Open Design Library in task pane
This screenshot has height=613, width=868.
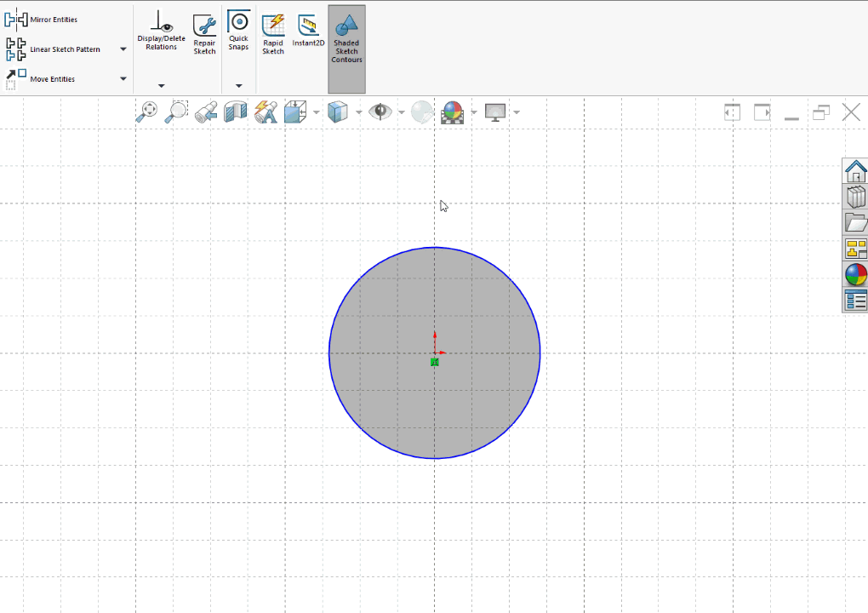click(x=855, y=197)
